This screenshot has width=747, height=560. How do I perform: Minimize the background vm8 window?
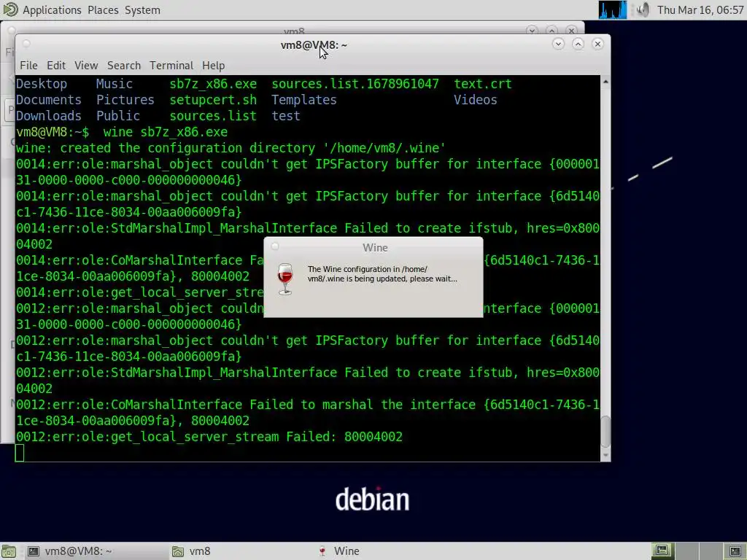[x=532, y=30]
